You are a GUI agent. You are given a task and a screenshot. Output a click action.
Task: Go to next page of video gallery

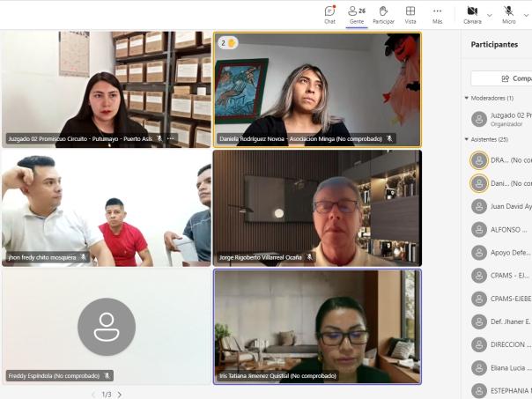[x=120, y=395]
